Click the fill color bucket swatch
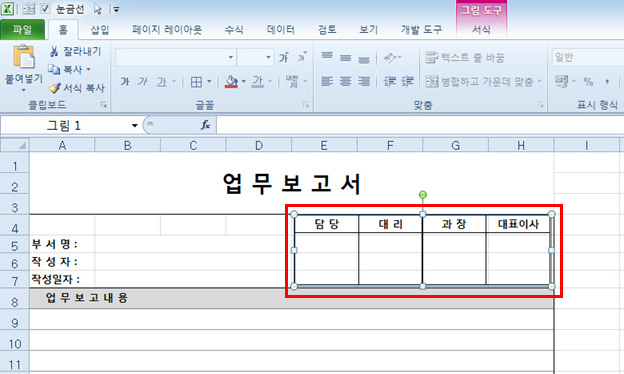The image size is (624, 374). pyautogui.click(x=231, y=82)
